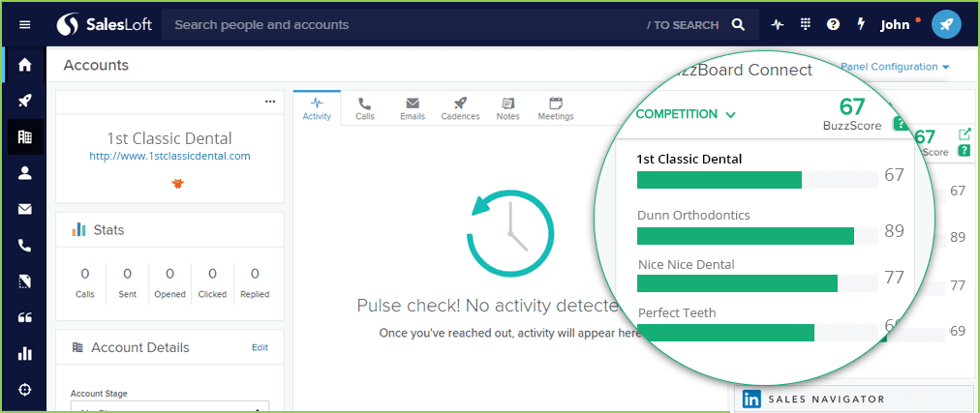Open the Panel Configuration dropdown

[895, 67]
